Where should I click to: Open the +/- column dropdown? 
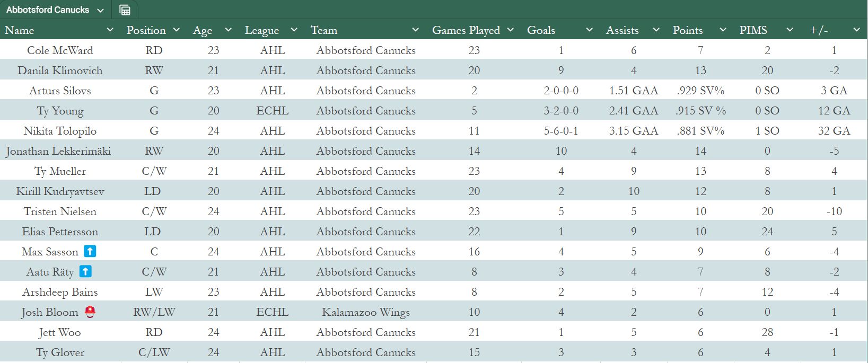856,30
